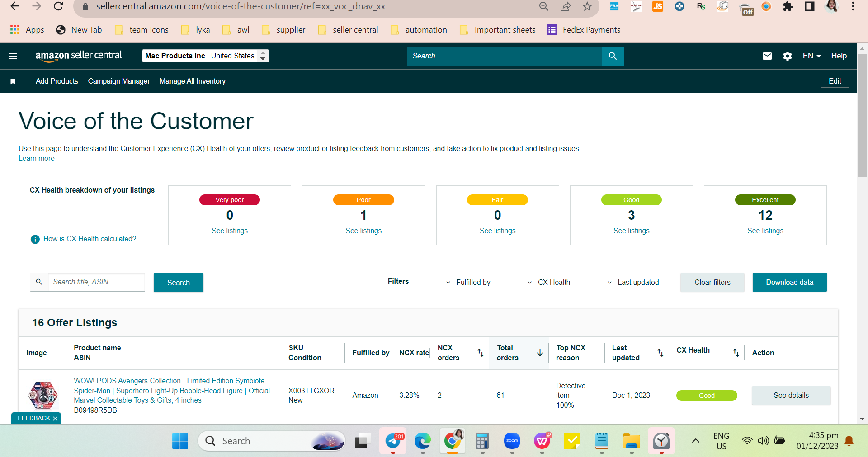The height and width of the screenshot is (457, 868).
Task: Open the Help menu in the header
Action: [839, 56]
